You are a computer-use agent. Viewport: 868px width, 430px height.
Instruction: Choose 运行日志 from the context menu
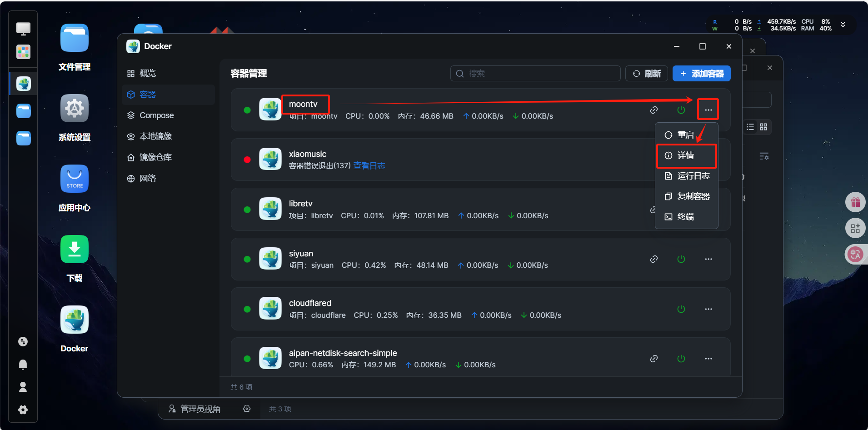686,176
